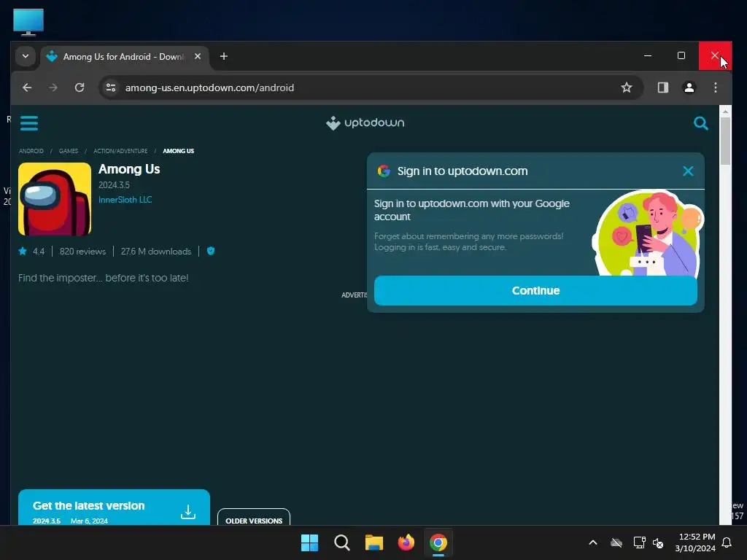Go forward in Chrome
747x560 pixels.
click(53, 87)
